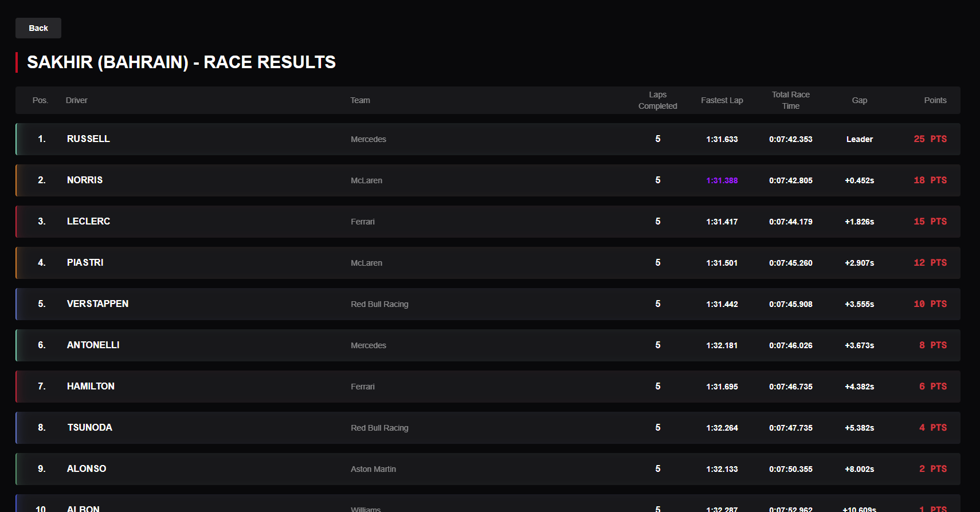
Task: Click Red Bull Racing team for Verstappen
Action: [379, 304]
